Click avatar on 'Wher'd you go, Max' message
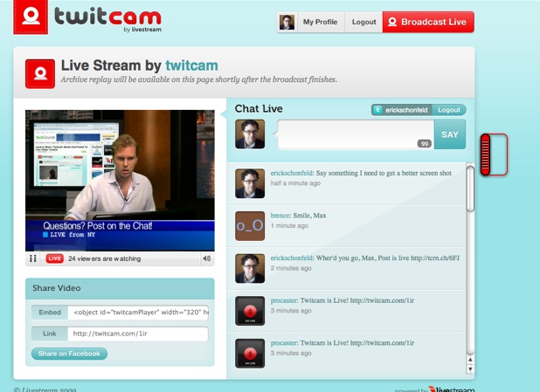 click(250, 268)
